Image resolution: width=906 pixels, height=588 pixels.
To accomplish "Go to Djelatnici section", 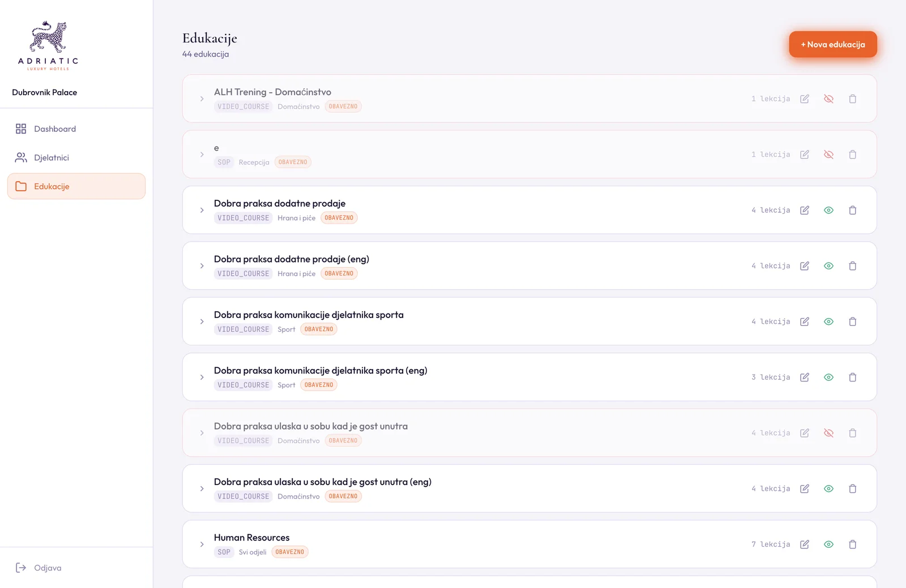I will tap(76, 158).
